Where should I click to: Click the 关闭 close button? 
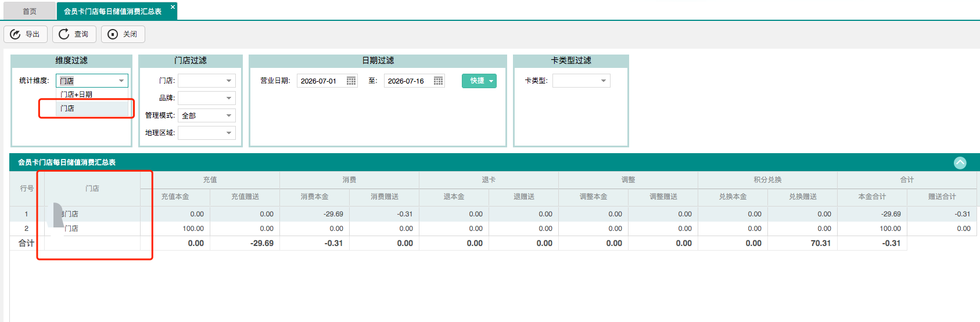coord(123,34)
